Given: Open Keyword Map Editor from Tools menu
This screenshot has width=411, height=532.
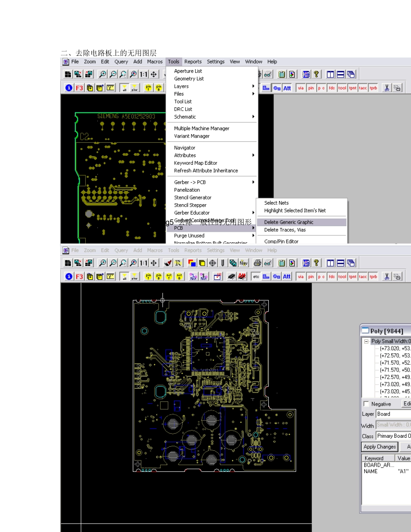Looking at the screenshot, I should (x=212, y=163).
